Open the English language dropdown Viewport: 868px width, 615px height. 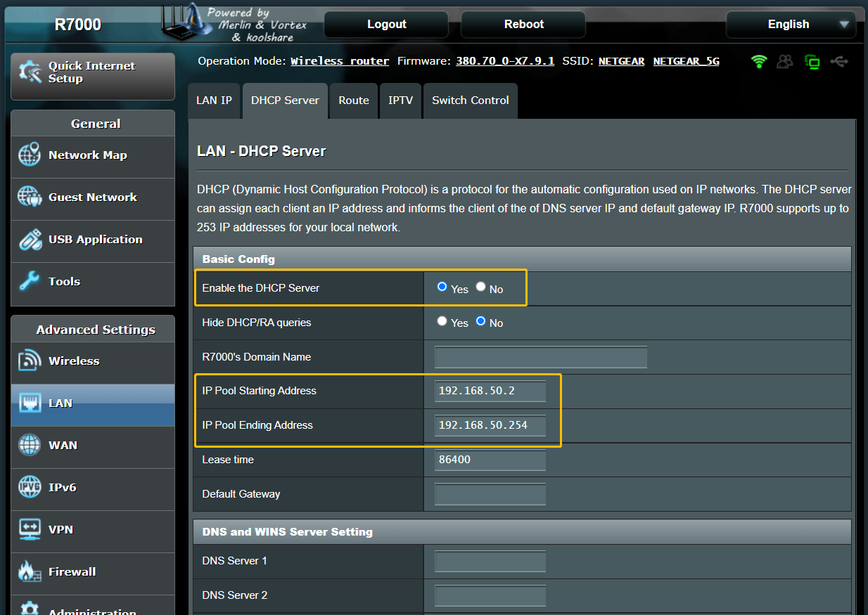791,24
